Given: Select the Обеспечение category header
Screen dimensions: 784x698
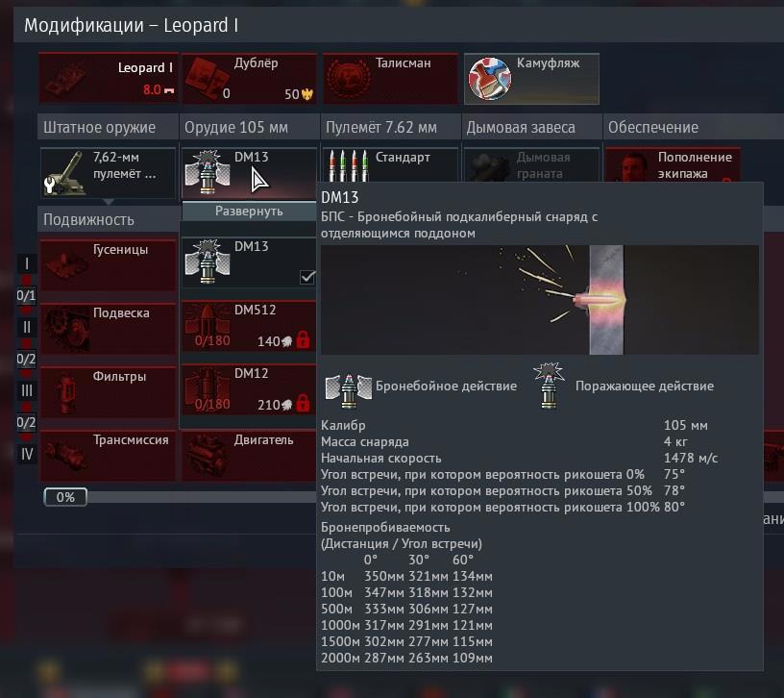Looking at the screenshot, I should [x=694, y=127].
